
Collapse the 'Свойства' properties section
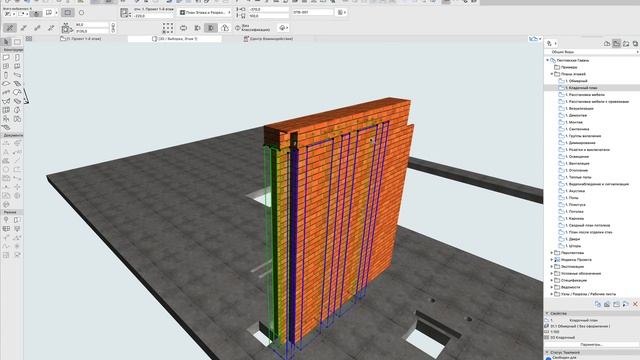(547, 313)
